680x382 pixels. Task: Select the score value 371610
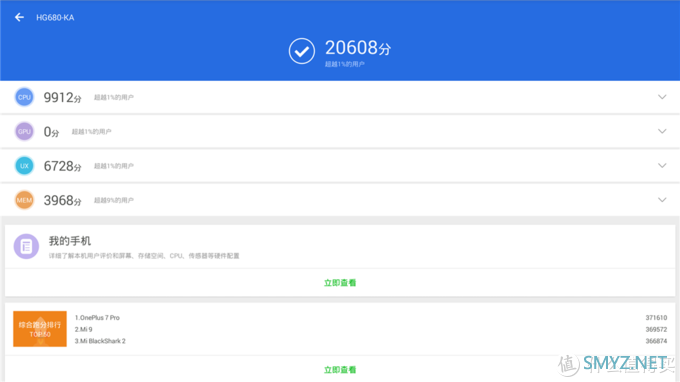tap(656, 318)
